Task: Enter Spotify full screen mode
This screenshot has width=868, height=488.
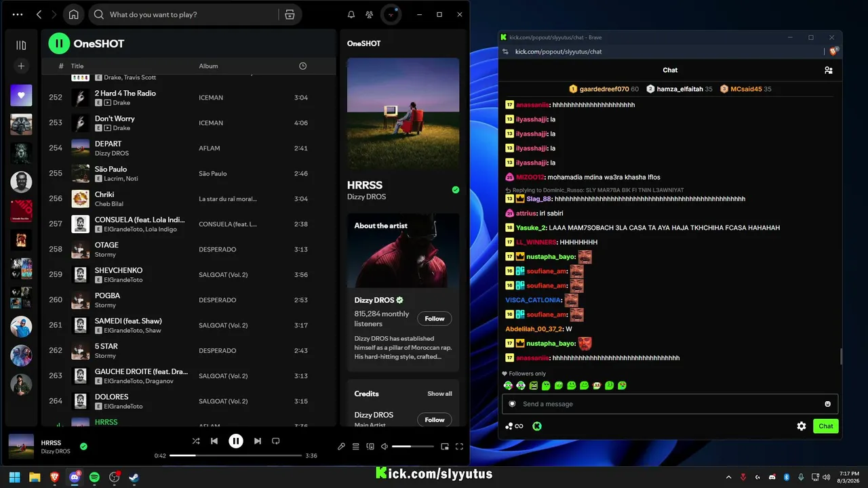Action: 459,447
